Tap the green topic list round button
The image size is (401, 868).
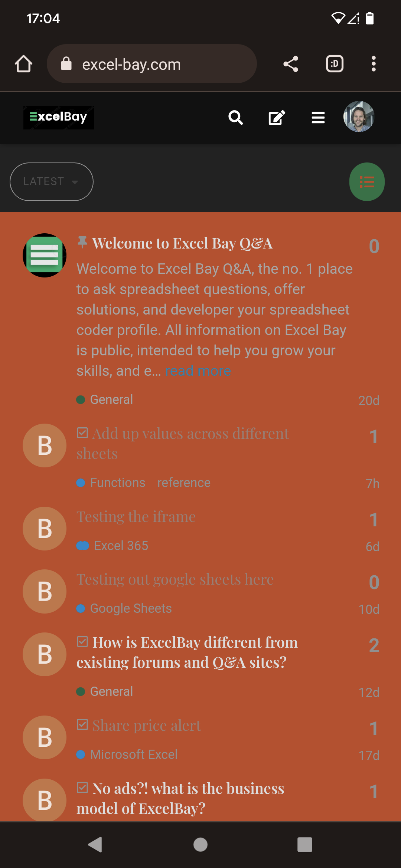click(x=366, y=182)
